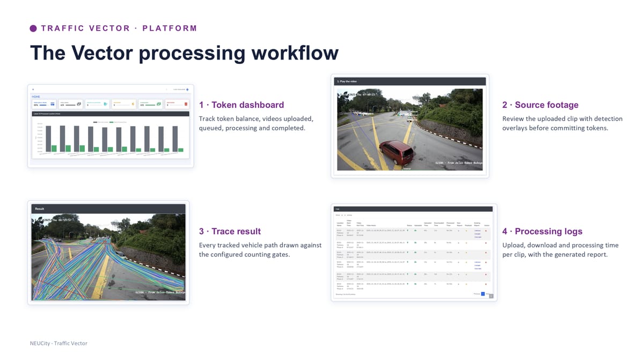Click the slide title 'The Vector processing workflow'
Image resolution: width=644 pixels, height=362 pixels.
[184, 53]
